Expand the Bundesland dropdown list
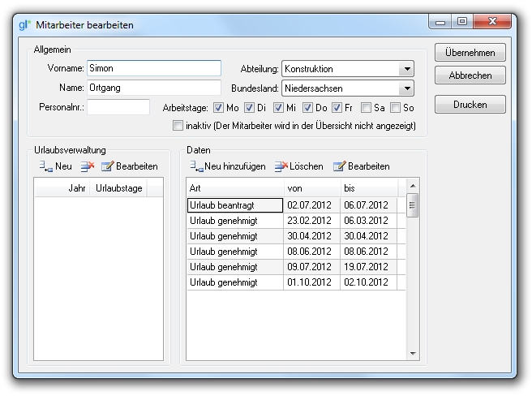532x396 pixels. coord(406,88)
